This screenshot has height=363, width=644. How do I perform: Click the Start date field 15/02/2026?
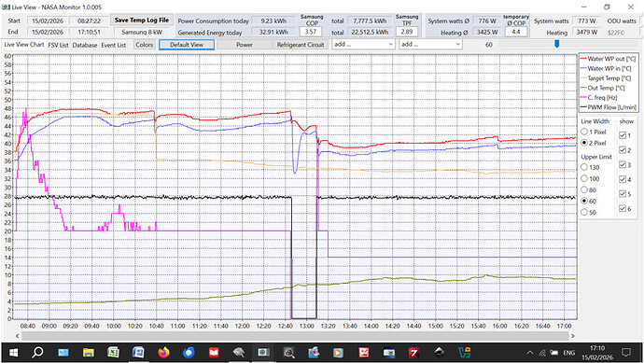(48, 21)
